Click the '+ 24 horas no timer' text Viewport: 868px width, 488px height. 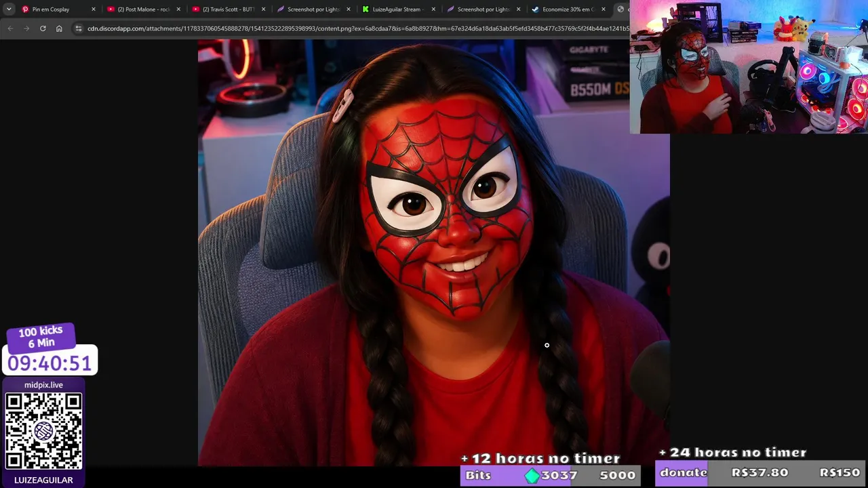tap(732, 452)
